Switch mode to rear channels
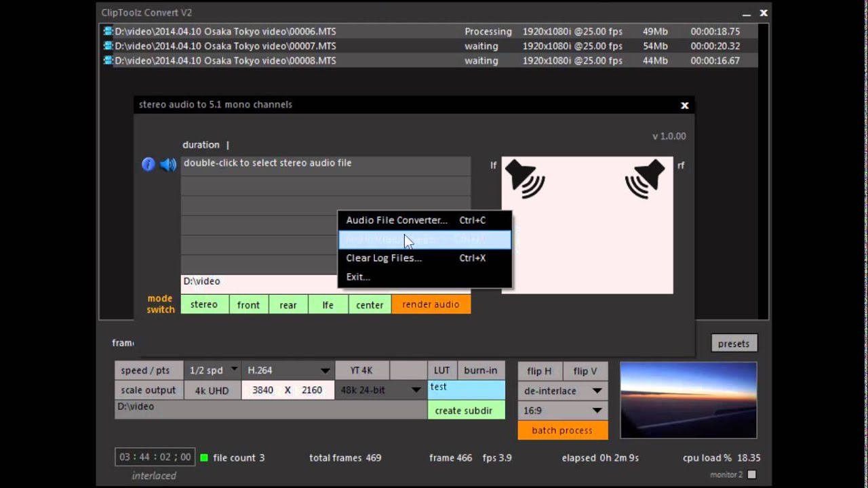The width and height of the screenshot is (868, 488). [x=288, y=304]
